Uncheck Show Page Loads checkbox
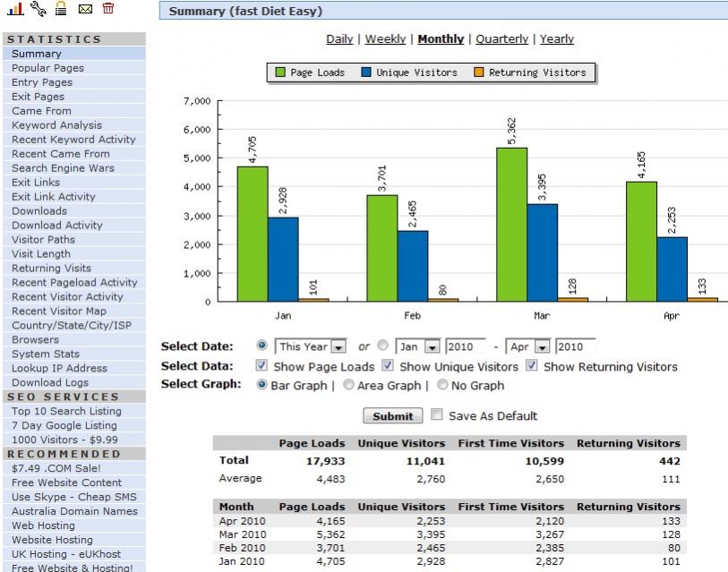 click(261, 366)
